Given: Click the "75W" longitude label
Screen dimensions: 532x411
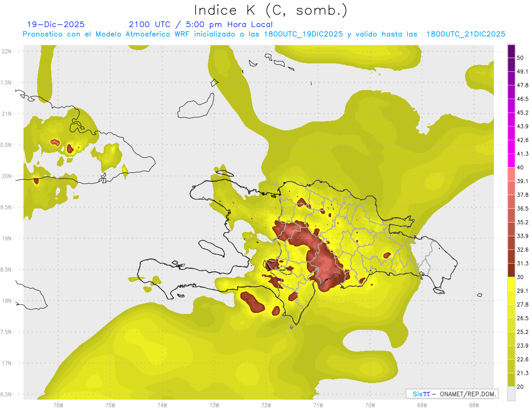Looking at the screenshot, I should (110, 404).
